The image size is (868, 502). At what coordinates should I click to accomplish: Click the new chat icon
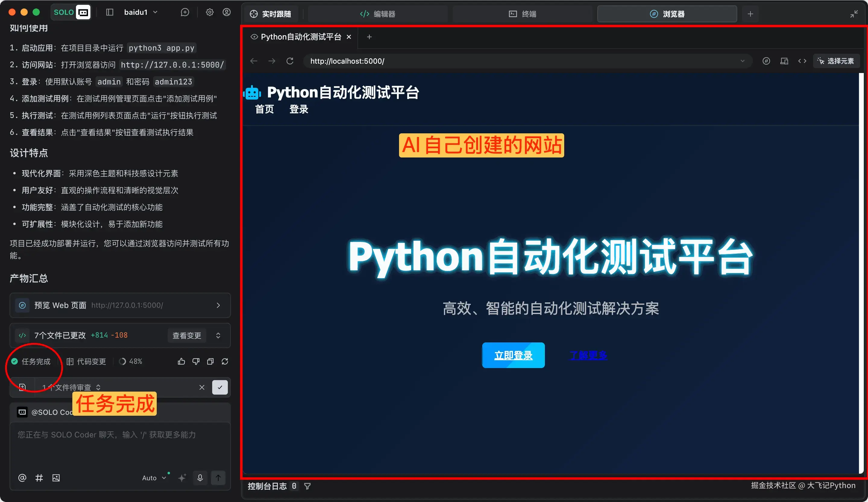click(x=185, y=12)
